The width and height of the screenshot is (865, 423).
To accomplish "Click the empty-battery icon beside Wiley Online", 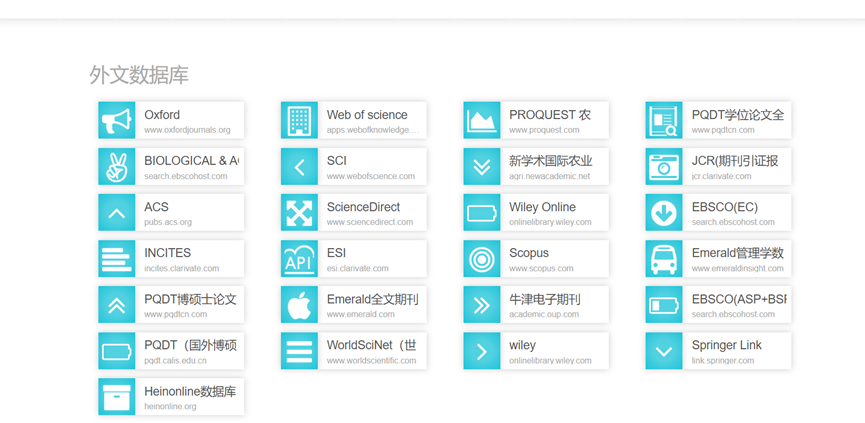I will tap(482, 212).
